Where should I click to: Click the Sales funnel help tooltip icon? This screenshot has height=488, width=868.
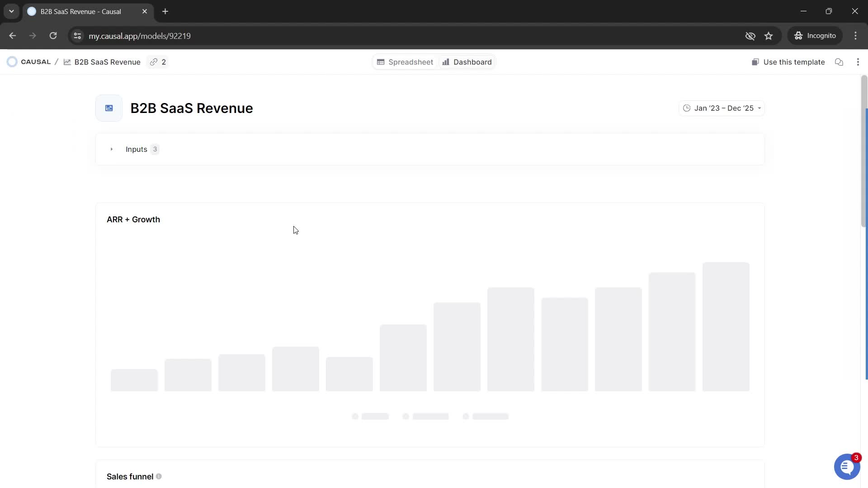(x=159, y=477)
